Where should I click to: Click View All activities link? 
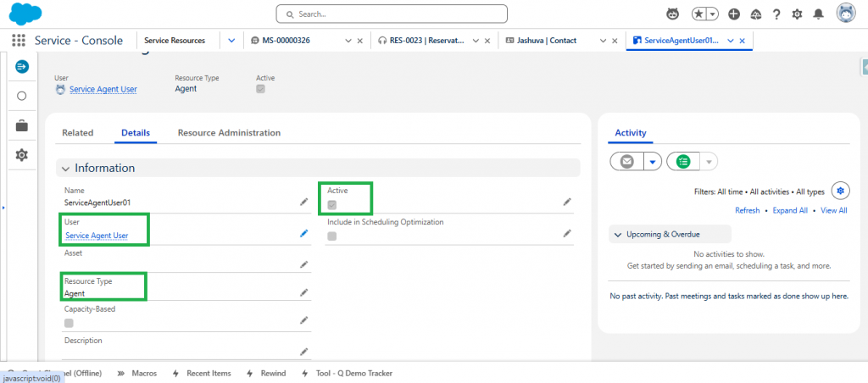[x=834, y=210]
